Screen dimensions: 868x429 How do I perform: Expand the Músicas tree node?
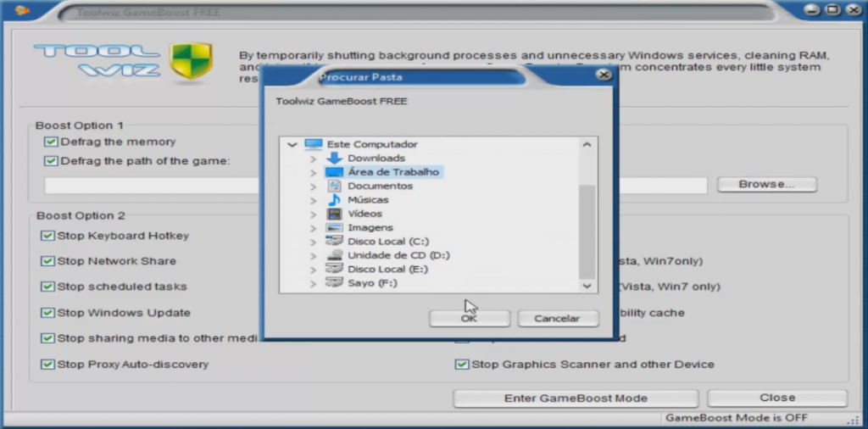[314, 200]
